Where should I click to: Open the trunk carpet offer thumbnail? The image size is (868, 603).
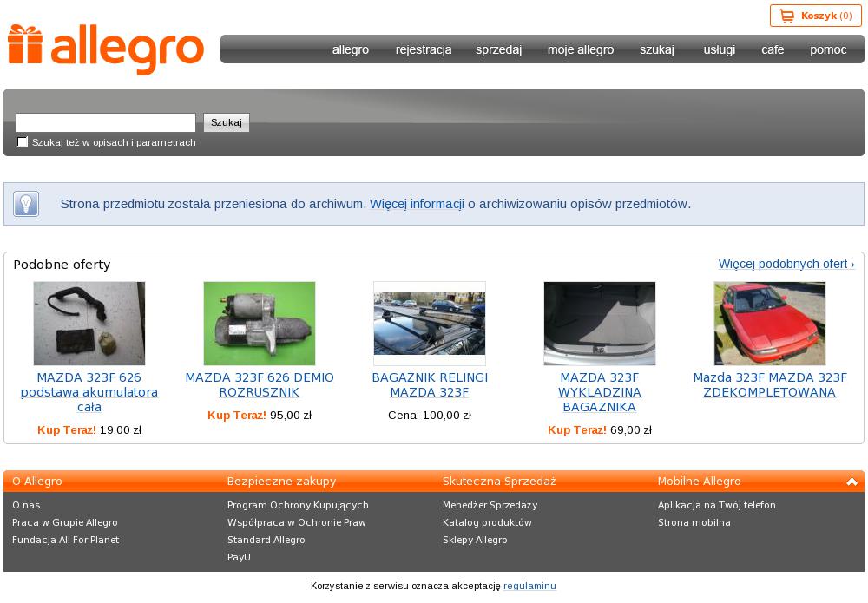(x=600, y=324)
